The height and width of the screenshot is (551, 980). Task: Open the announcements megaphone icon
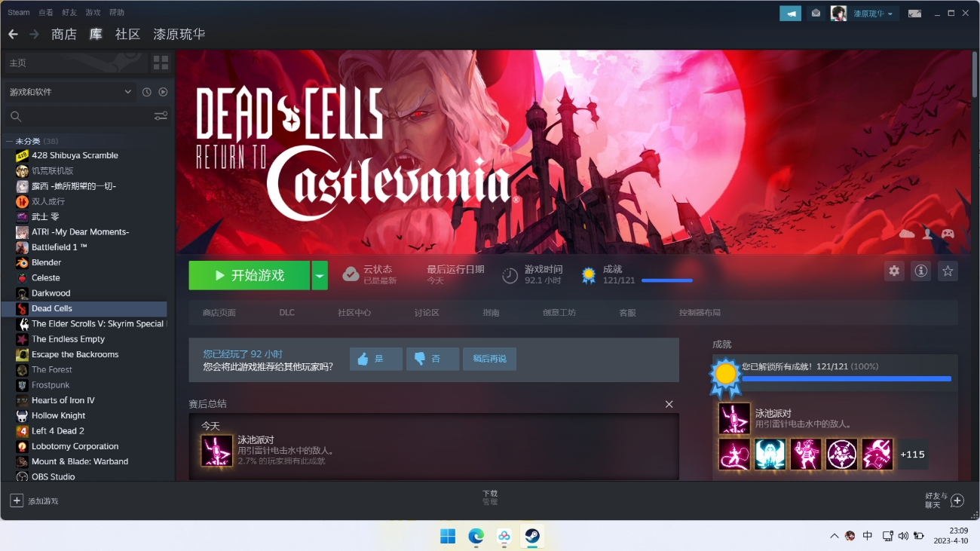point(790,14)
